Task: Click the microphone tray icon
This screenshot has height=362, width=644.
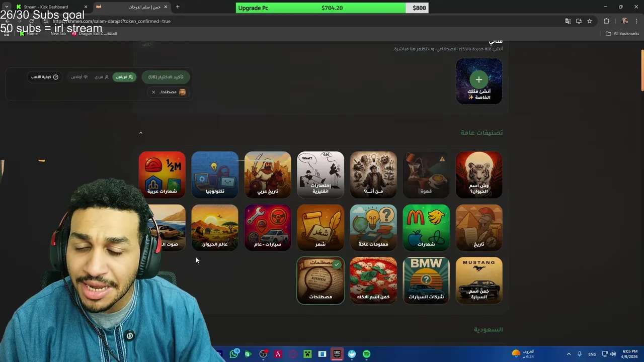Action: (x=580, y=354)
